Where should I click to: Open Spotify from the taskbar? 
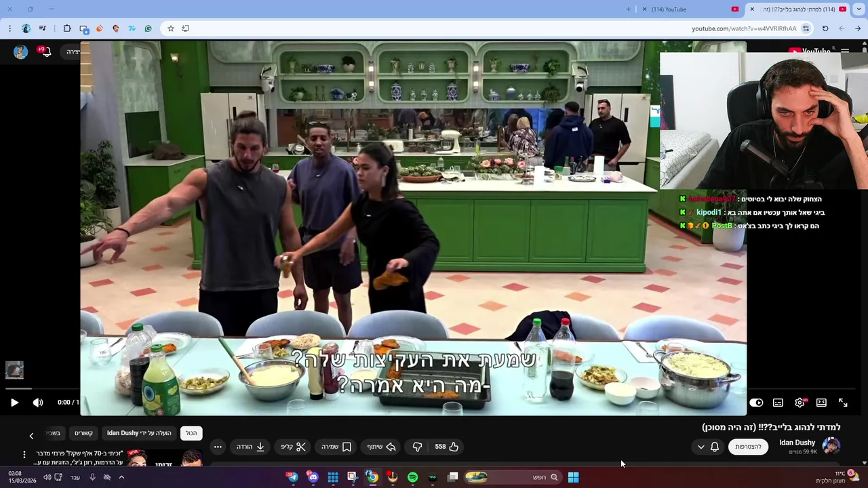pos(412,477)
